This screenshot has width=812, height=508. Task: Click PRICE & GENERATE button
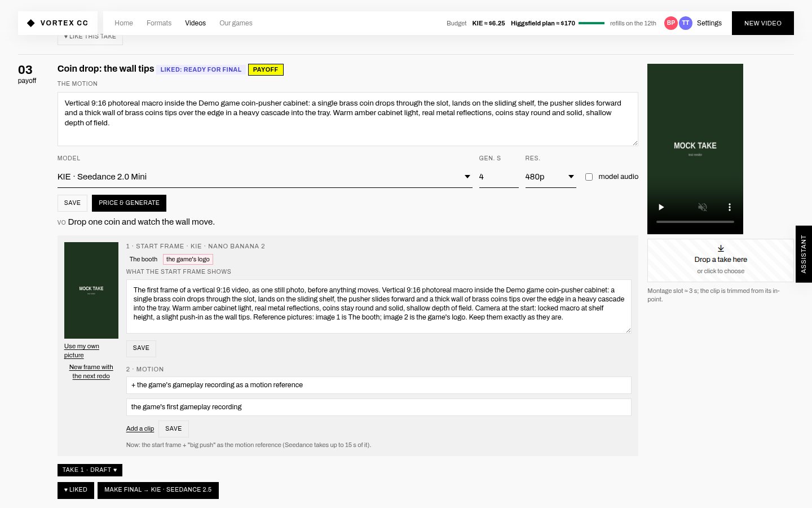point(129,203)
